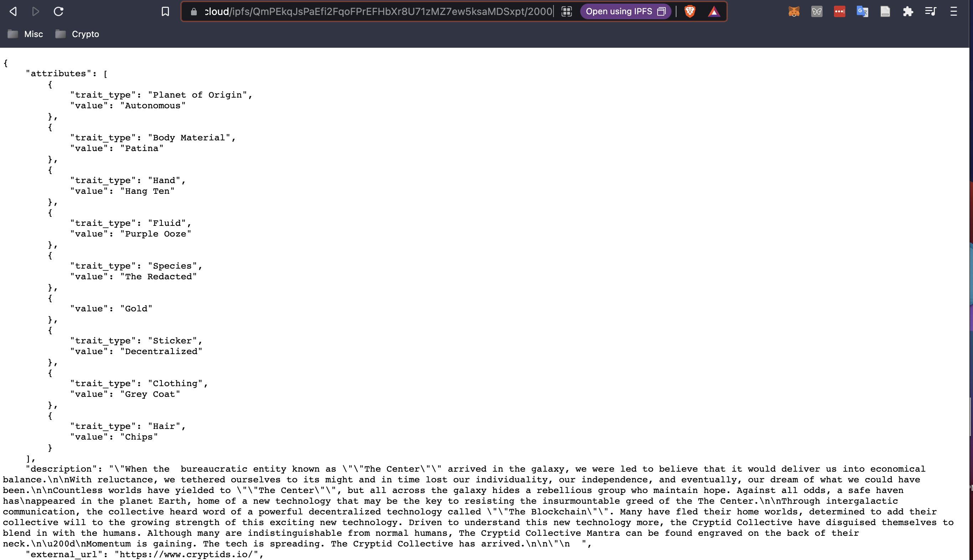Open the media playlist control icon
Image resolution: width=973 pixels, height=560 pixels.
931,11
